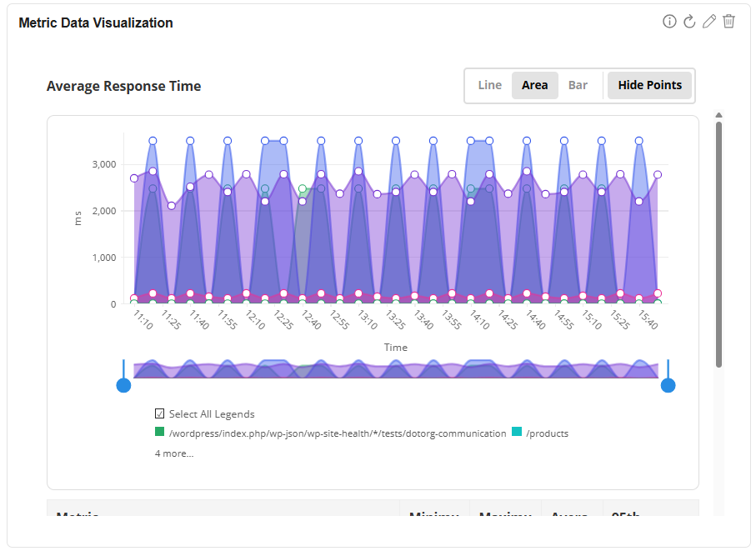Click the vertical scrollbar thumb

(x=718, y=244)
